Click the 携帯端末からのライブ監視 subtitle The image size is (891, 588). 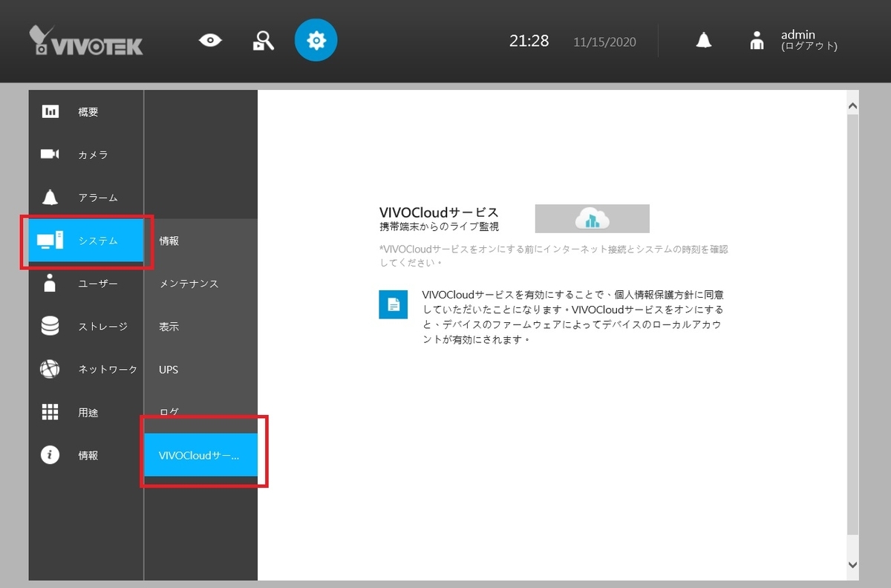pos(439,226)
